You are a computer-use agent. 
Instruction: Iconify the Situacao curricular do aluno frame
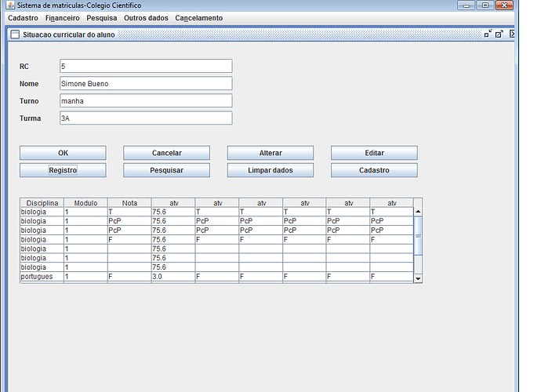coord(488,34)
